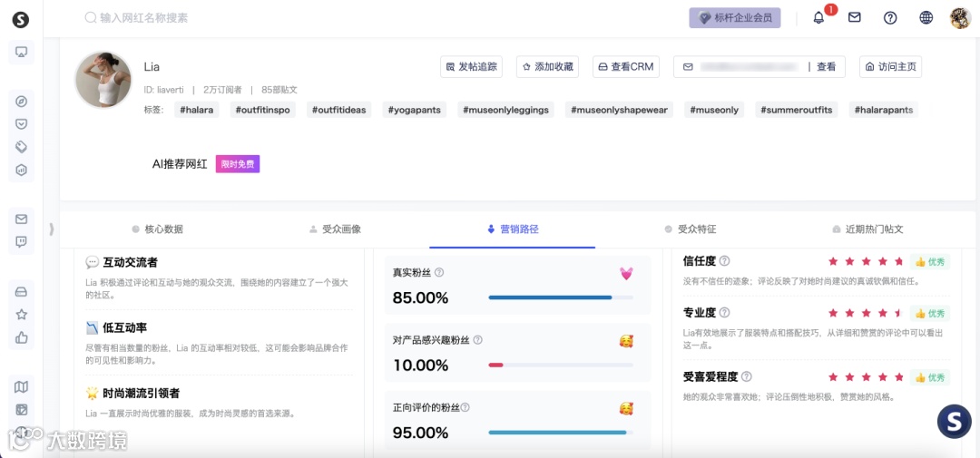Switch to the 核心数据 tab

(x=158, y=229)
